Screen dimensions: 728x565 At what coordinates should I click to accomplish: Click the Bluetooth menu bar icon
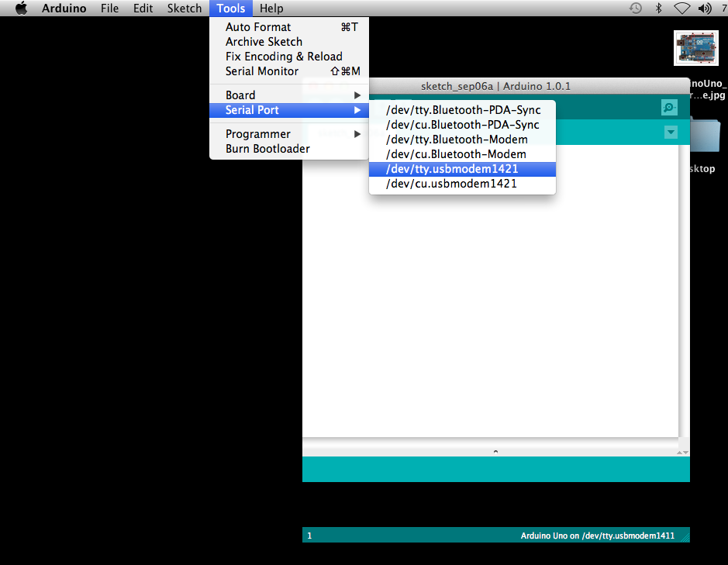pyautogui.click(x=658, y=9)
